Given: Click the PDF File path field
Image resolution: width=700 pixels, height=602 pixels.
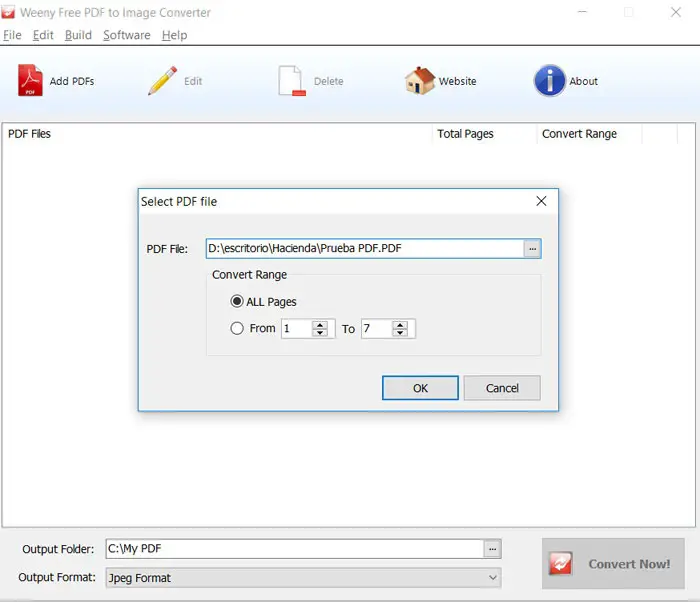Looking at the screenshot, I should (x=365, y=248).
